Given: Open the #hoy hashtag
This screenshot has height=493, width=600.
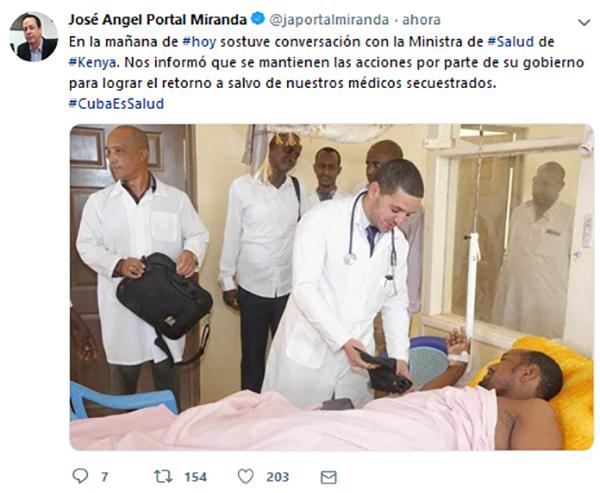Looking at the screenshot, I should [199, 41].
